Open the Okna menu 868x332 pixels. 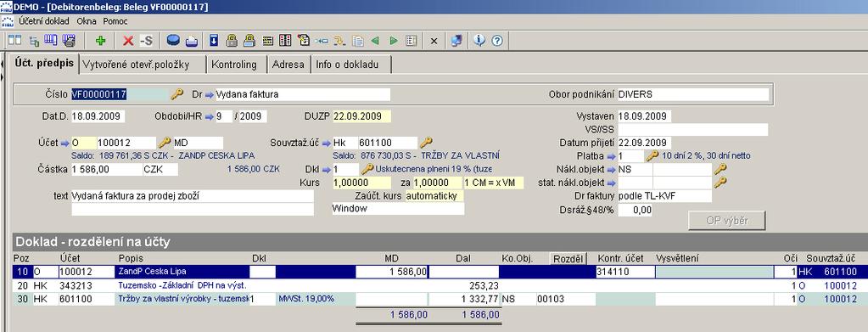click(x=87, y=21)
